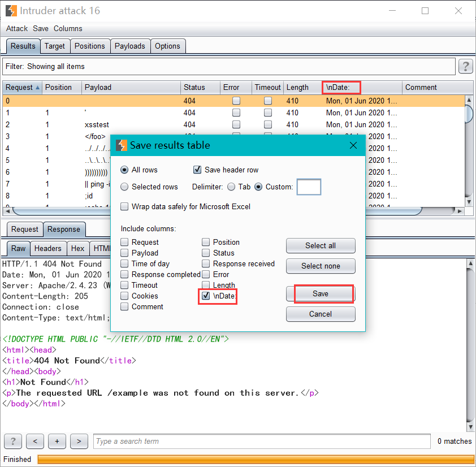Screen dimensions: 476x467
Task: Uncheck the \nDate: column checkbox
Action: [x=206, y=296]
